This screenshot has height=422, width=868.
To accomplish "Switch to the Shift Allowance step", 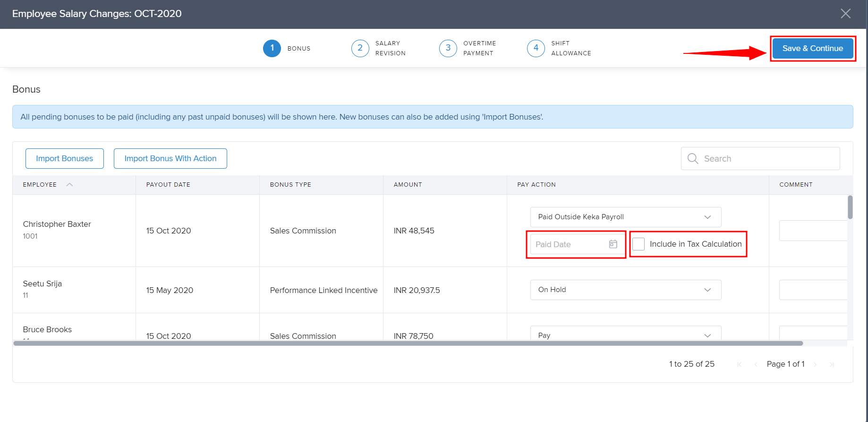I will tap(570, 48).
